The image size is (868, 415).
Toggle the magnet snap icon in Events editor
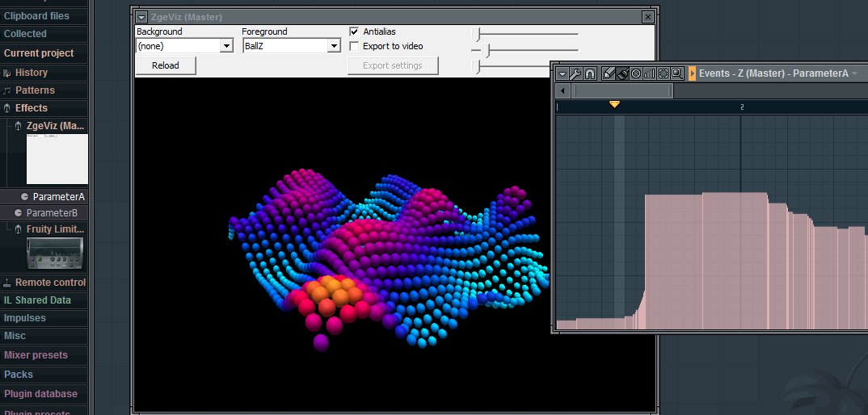coord(589,73)
